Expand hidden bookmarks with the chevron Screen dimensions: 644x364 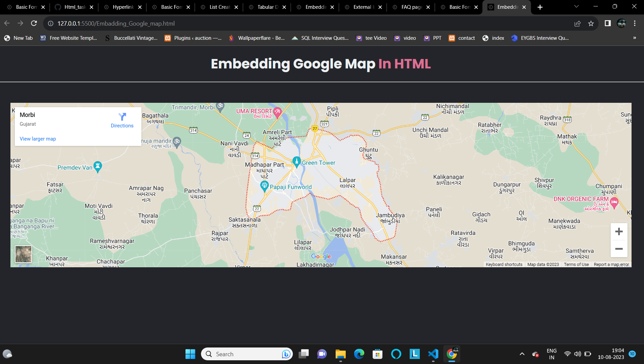(x=634, y=38)
